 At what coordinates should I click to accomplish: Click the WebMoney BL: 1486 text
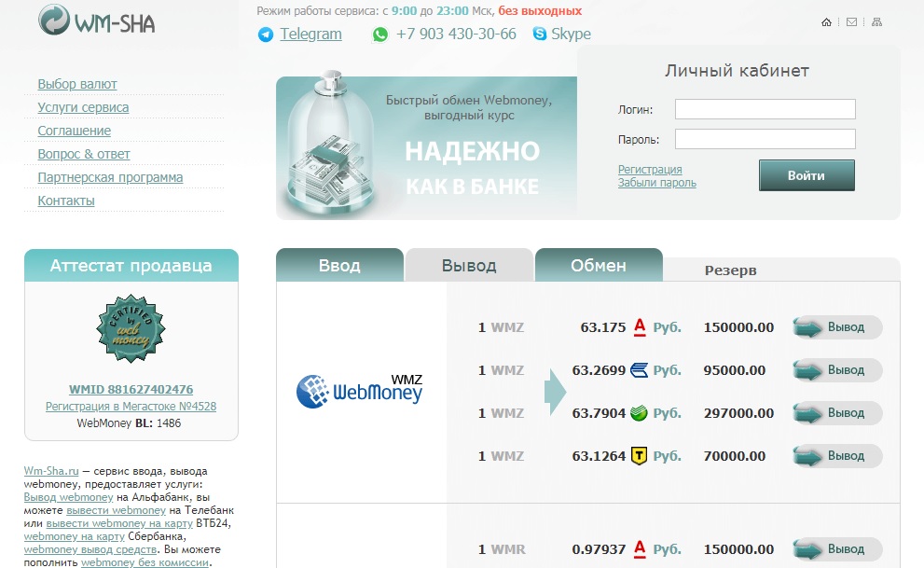[x=129, y=423]
